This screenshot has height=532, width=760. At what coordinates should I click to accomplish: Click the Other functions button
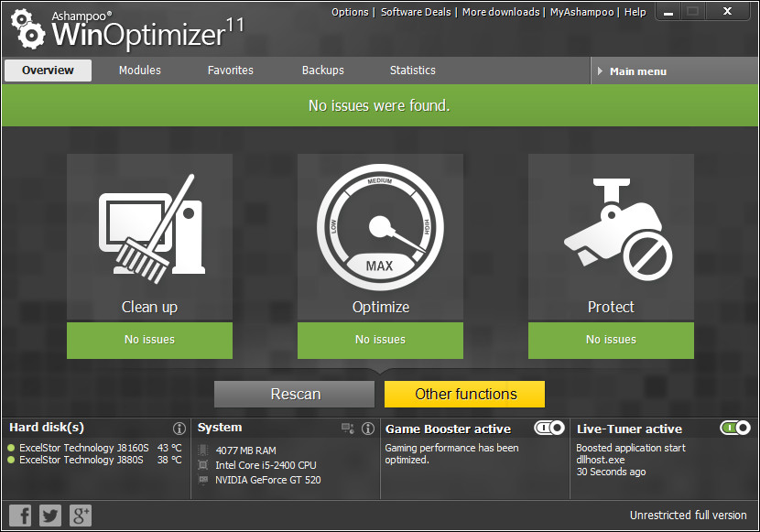[x=465, y=394]
